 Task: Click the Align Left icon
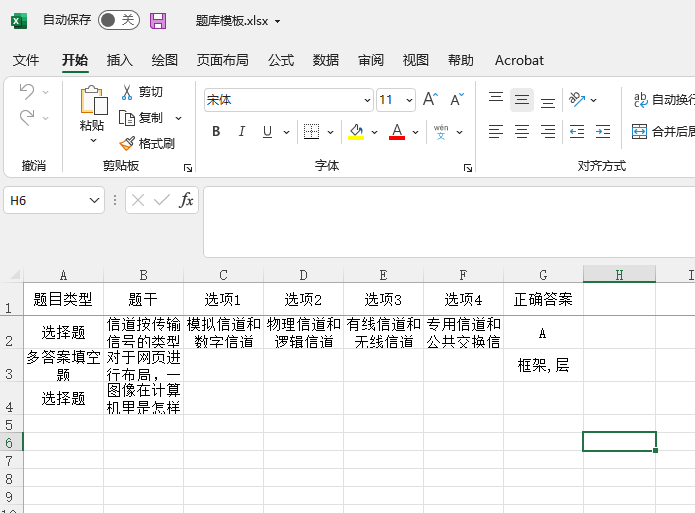click(496, 132)
